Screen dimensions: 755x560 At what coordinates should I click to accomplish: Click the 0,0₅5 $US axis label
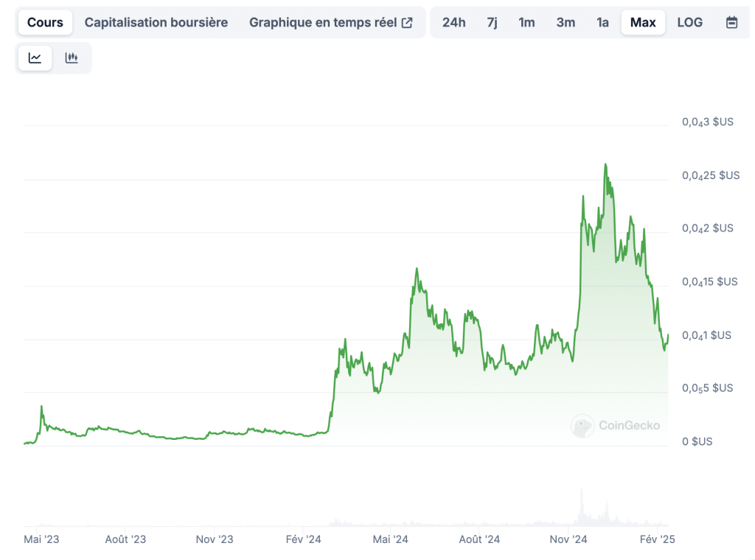click(x=707, y=388)
